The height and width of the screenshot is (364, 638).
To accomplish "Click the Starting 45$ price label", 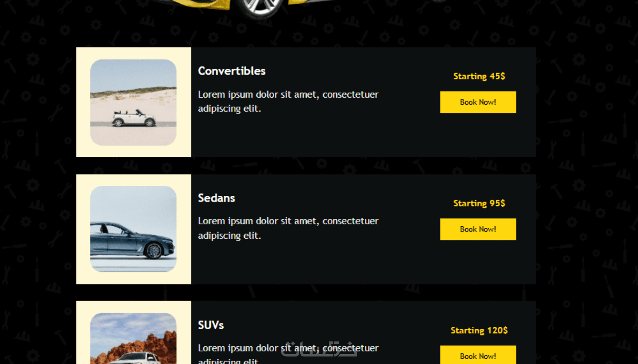I will (x=479, y=76).
